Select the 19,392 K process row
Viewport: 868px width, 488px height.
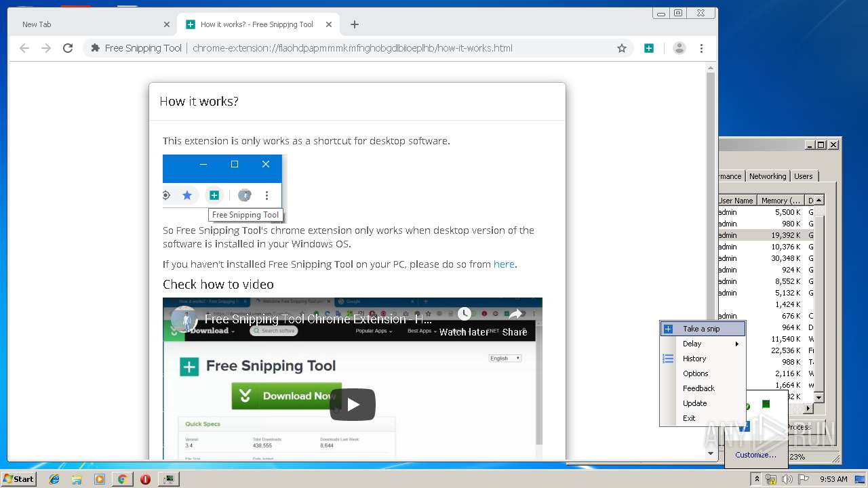[x=766, y=235]
